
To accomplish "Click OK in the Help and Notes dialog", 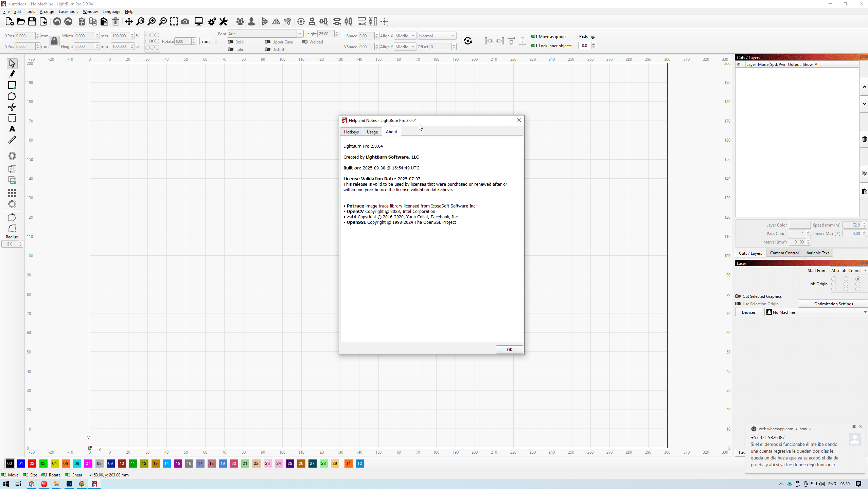I will click(510, 350).
